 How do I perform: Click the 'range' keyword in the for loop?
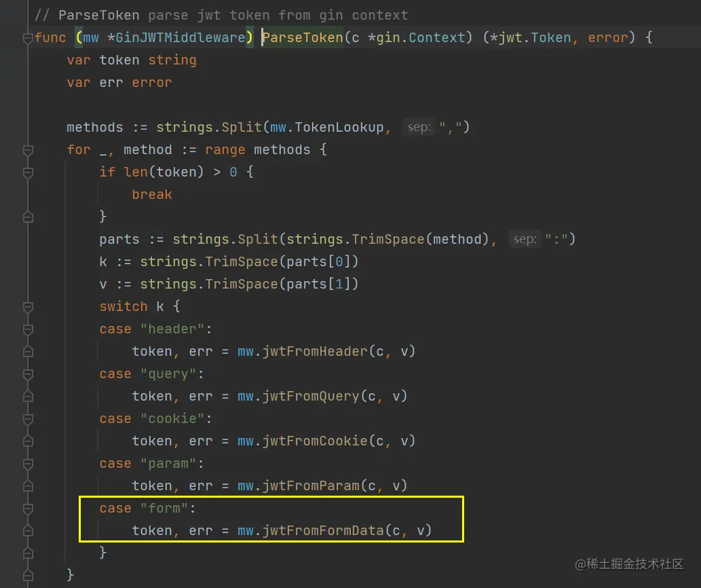point(225,150)
